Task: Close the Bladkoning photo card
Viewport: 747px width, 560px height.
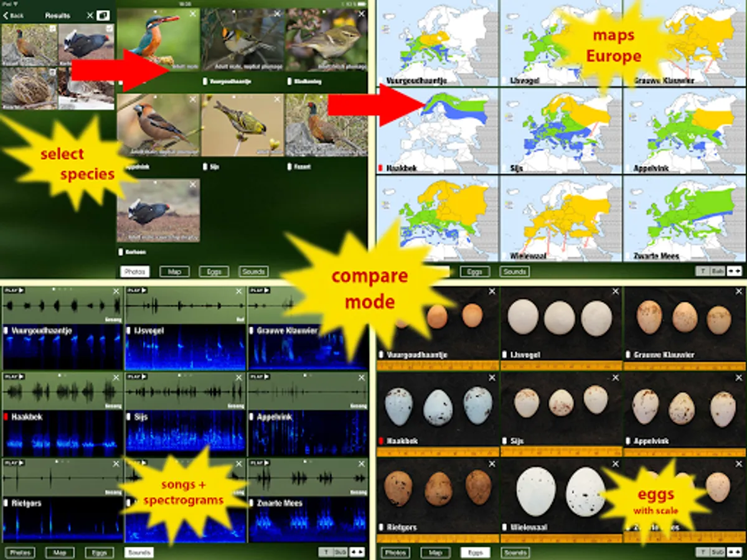Action: pyautogui.click(x=361, y=14)
